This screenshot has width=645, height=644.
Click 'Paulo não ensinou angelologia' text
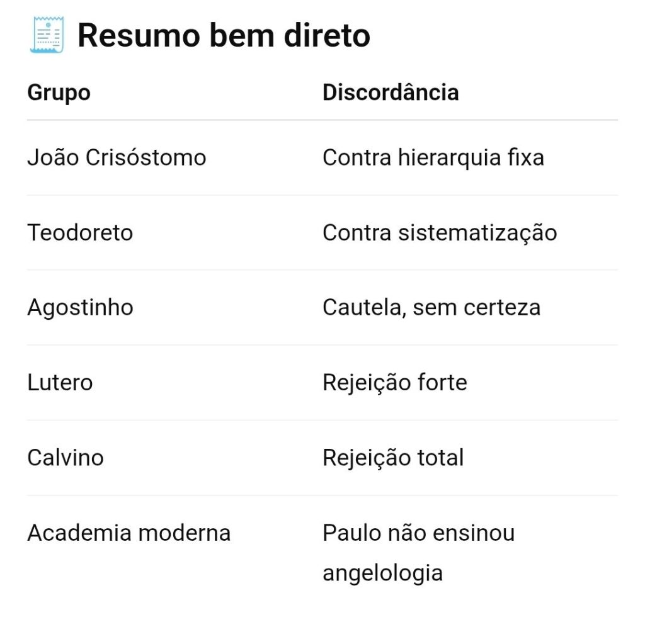(418, 534)
